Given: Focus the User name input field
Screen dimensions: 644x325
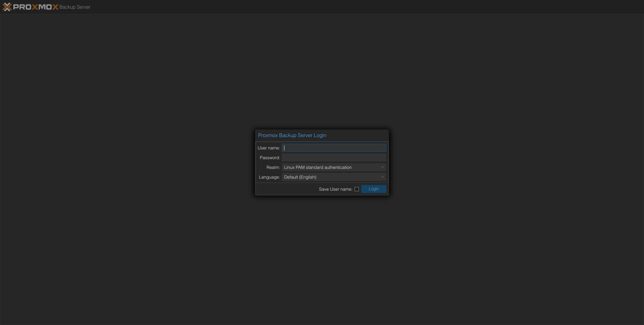Looking at the screenshot, I should (x=334, y=148).
